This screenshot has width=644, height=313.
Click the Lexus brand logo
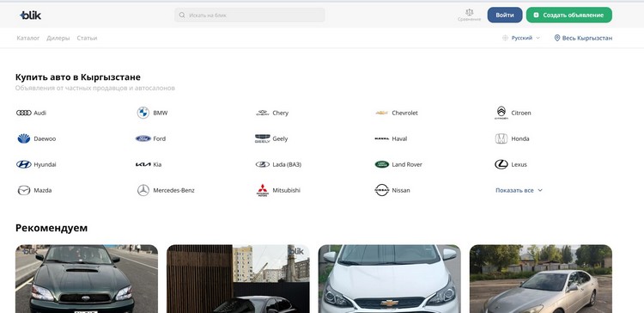click(501, 164)
